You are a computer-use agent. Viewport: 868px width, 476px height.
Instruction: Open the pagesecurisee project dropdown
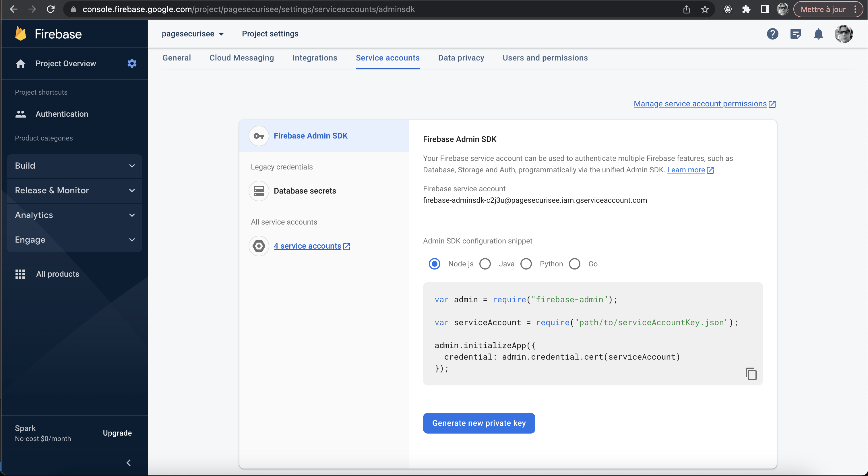[x=193, y=34]
